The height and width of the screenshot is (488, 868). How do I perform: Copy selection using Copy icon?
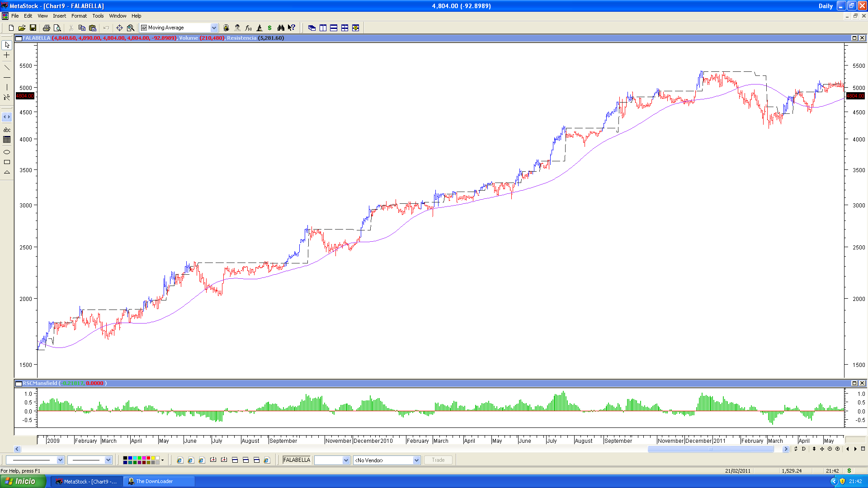tap(82, 28)
